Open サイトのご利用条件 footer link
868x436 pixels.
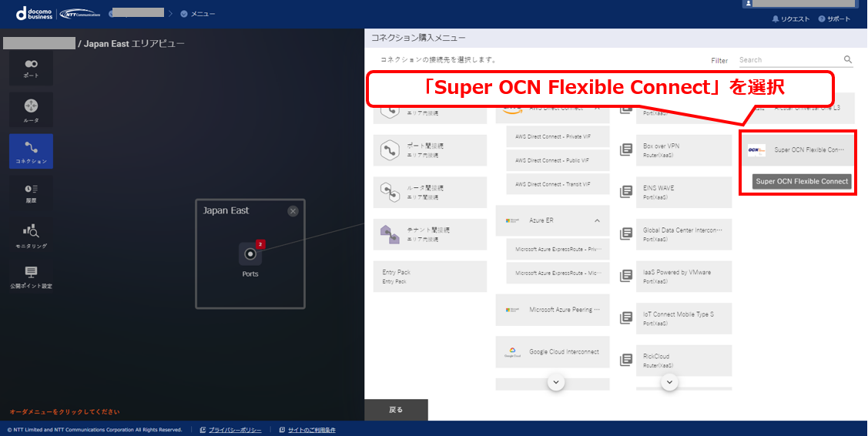tap(307, 430)
